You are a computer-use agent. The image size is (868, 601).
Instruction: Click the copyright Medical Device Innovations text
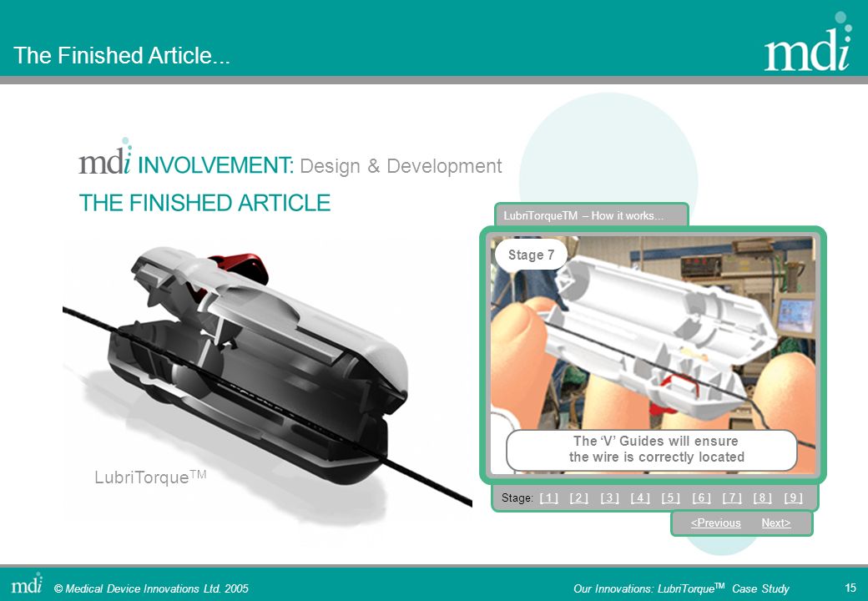pos(151,588)
